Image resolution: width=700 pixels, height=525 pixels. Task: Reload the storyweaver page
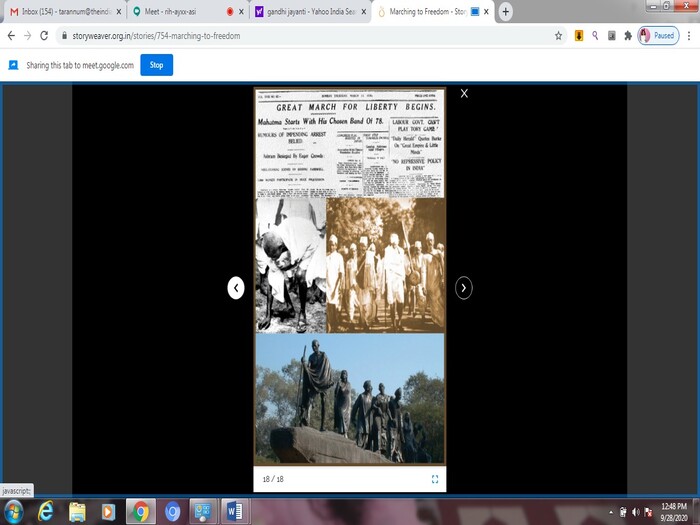coord(44,36)
